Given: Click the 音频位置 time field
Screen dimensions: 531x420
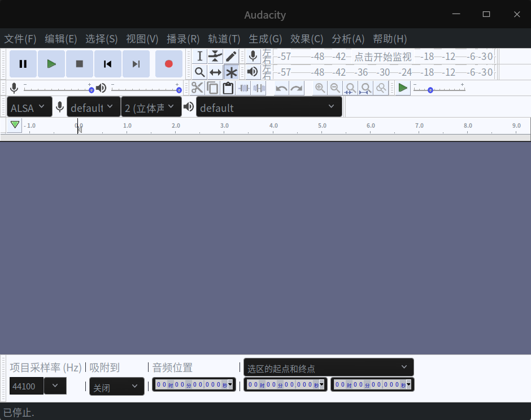Looking at the screenshot, I should 194,385.
